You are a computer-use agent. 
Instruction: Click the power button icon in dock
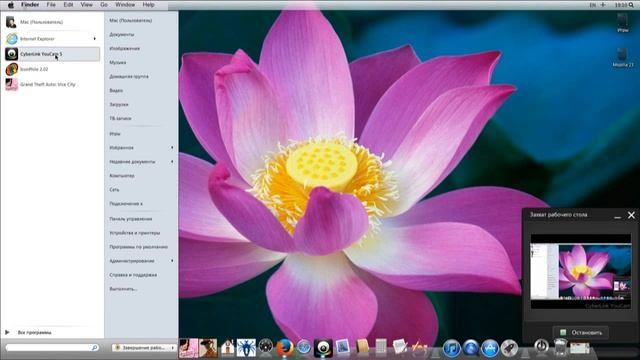541,346
